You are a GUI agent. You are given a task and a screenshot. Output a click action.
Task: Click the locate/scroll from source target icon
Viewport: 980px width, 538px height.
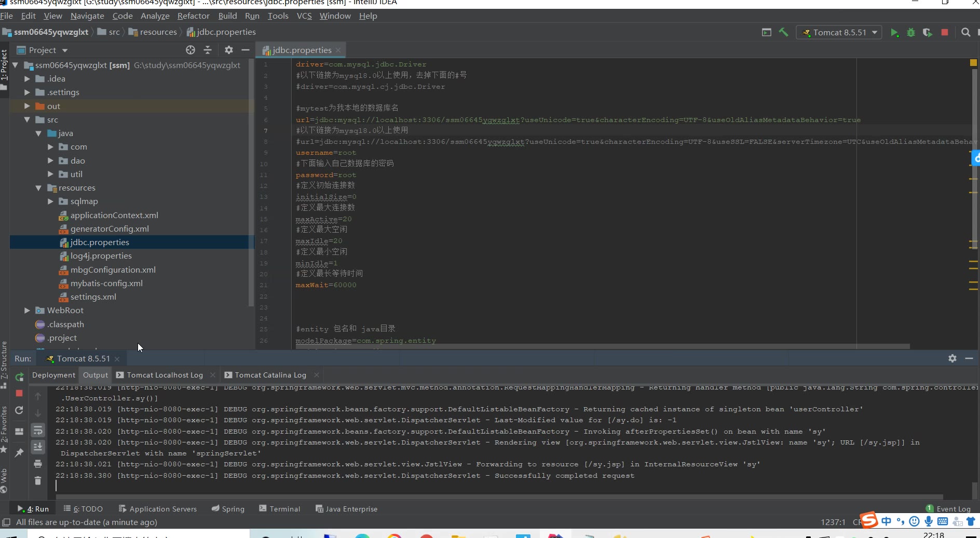pyautogui.click(x=190, y=50)
